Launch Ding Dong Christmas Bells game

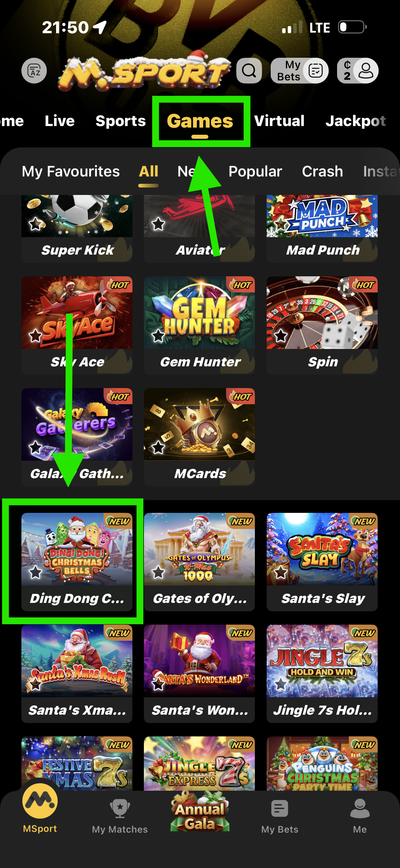(77, 562)
